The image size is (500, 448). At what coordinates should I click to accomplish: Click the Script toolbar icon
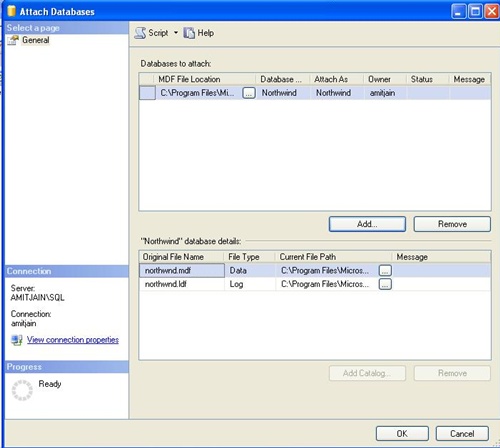click(140, 33)
